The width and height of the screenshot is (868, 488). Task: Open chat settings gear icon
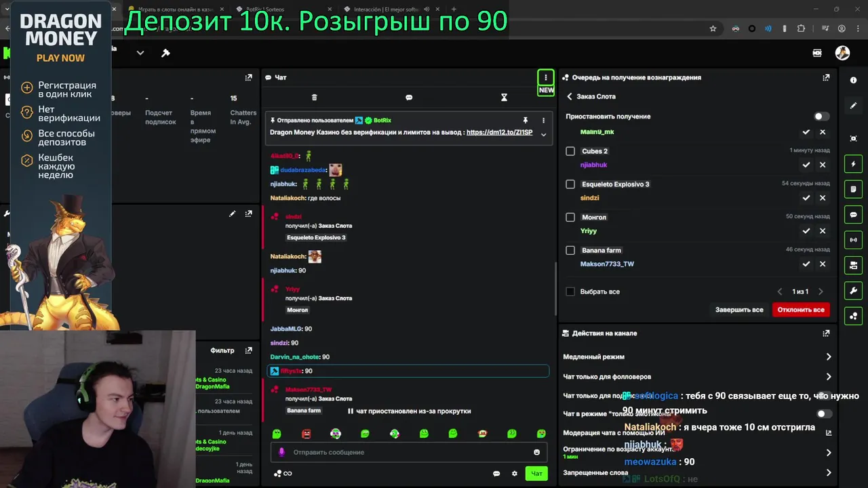pos(514,474)
